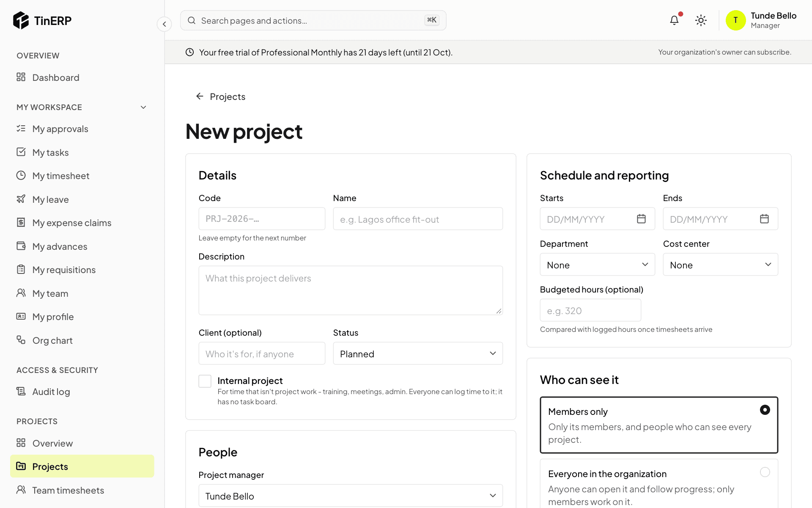Viewport: 812px width, 508px height.
Task: Click the Client (optional) input field
Action: [262, 353]
